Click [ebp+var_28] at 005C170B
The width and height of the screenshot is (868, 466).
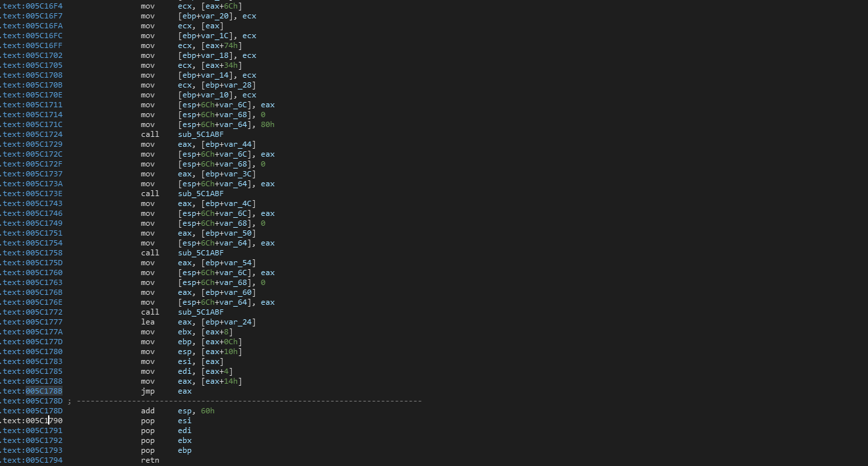(229, 85)
